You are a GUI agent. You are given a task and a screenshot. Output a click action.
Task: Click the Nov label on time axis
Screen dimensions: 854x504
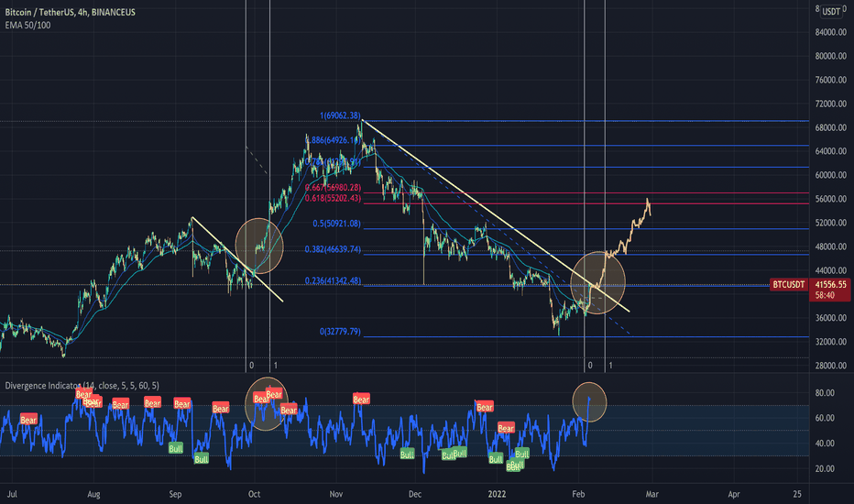(x=336, y=494)
